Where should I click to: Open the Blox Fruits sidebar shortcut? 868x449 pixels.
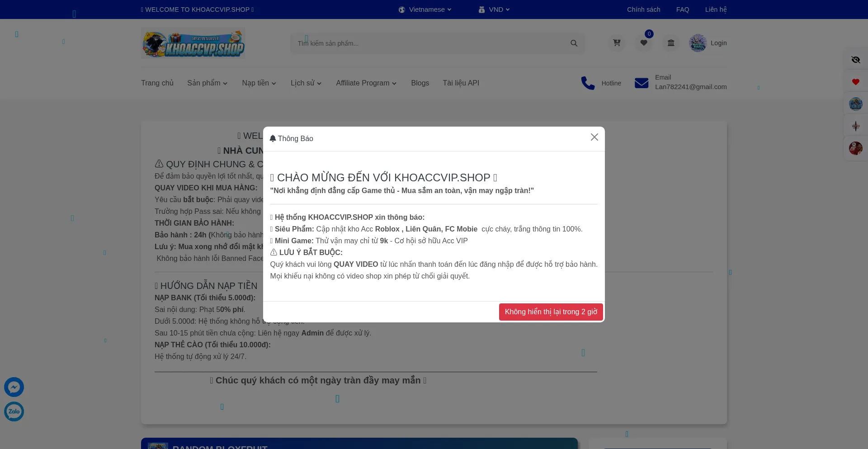(856, 104)
